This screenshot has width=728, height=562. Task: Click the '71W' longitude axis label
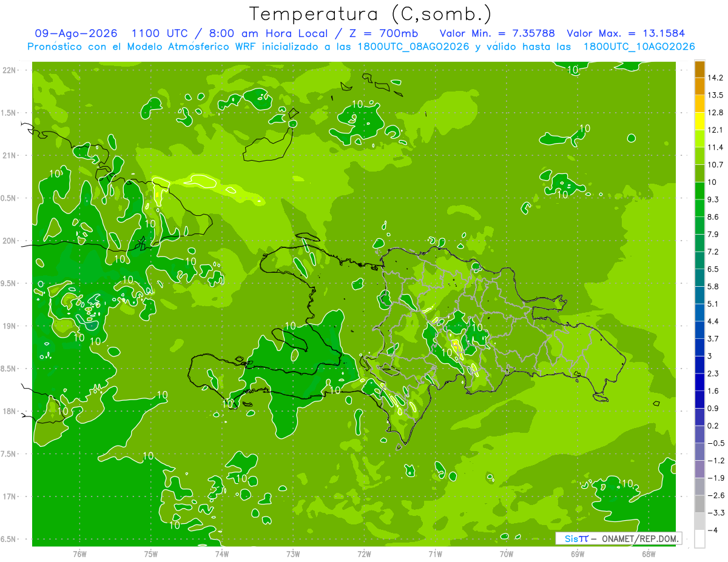pyautogui.click(x=435, y=554)
